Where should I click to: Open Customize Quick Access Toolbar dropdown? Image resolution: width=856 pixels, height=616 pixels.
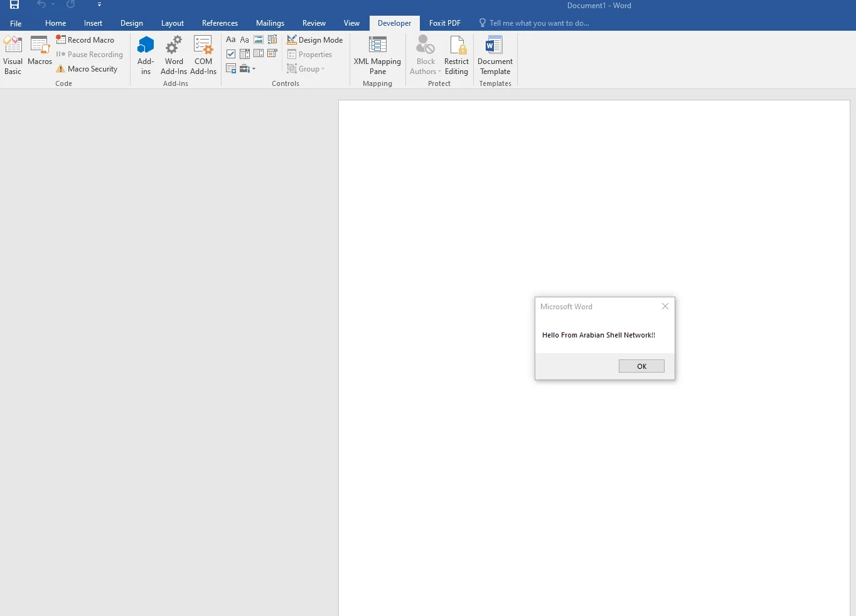click(99, 5)
